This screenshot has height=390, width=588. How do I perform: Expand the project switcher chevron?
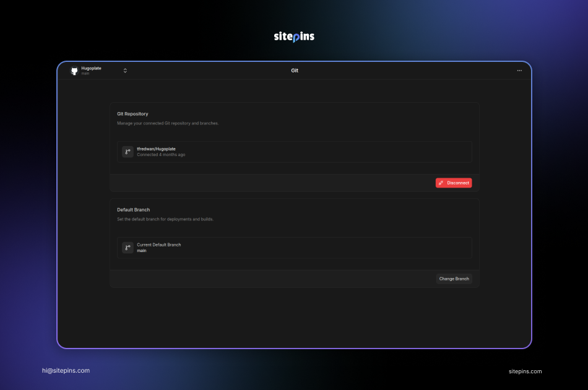(x=125, y=71)
